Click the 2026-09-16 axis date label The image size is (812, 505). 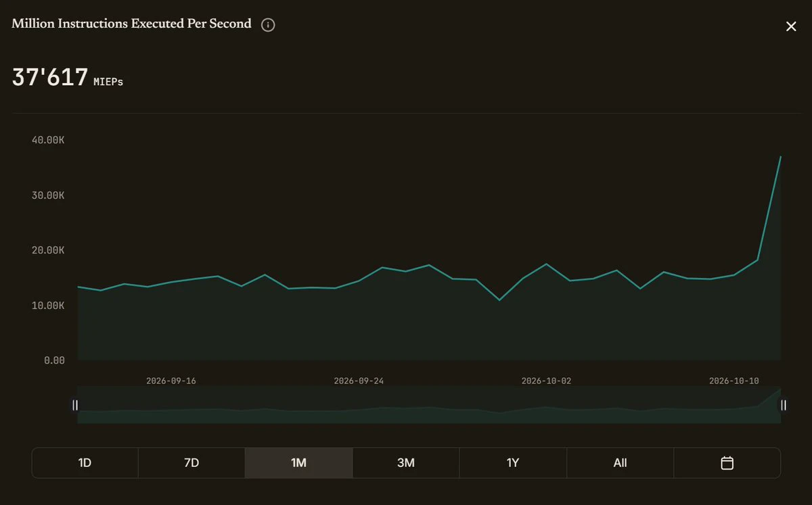point(171,381)
